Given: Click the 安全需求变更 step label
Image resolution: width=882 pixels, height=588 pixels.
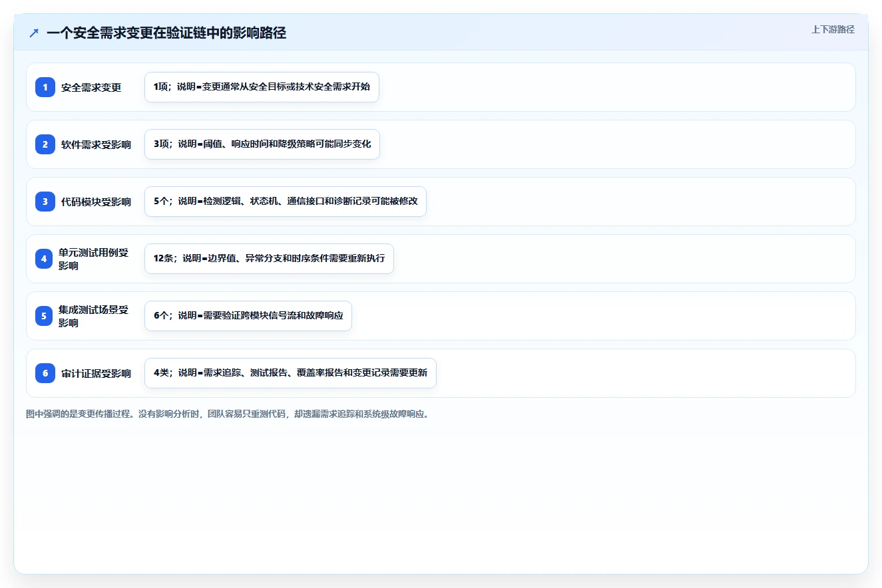Looking at the screenshot, I should pos(91,87).
